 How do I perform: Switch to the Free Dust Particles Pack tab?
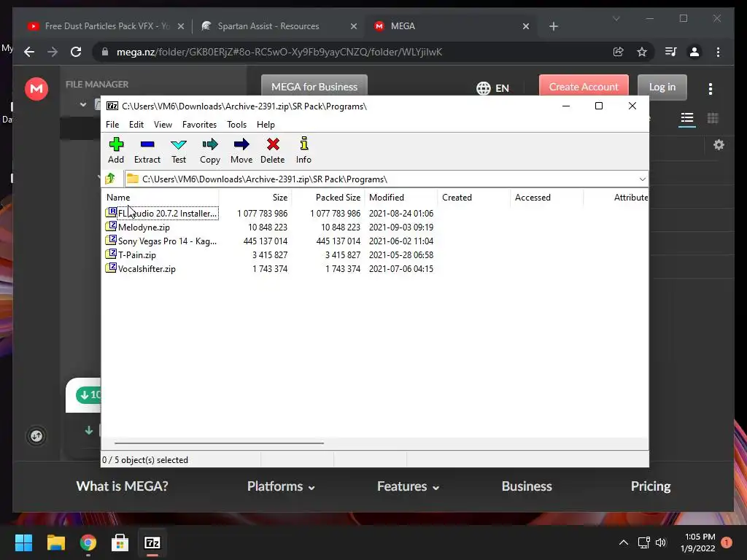point(105,26)
